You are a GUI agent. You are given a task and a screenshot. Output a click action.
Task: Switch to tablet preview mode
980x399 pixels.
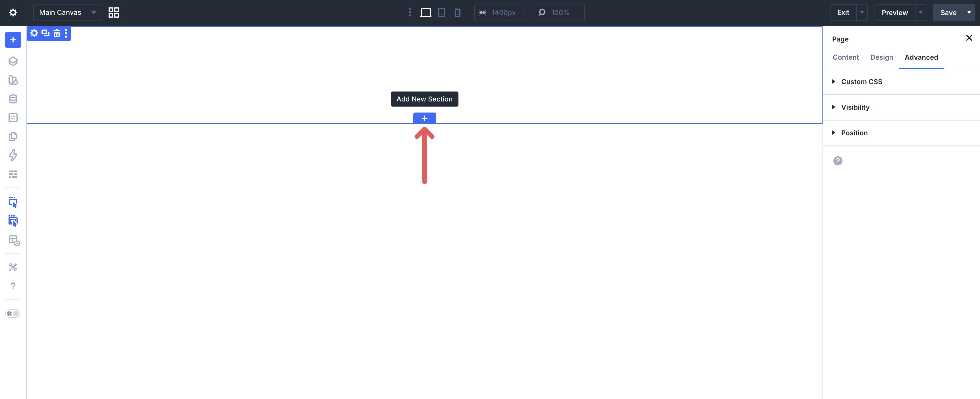point(441,12)
